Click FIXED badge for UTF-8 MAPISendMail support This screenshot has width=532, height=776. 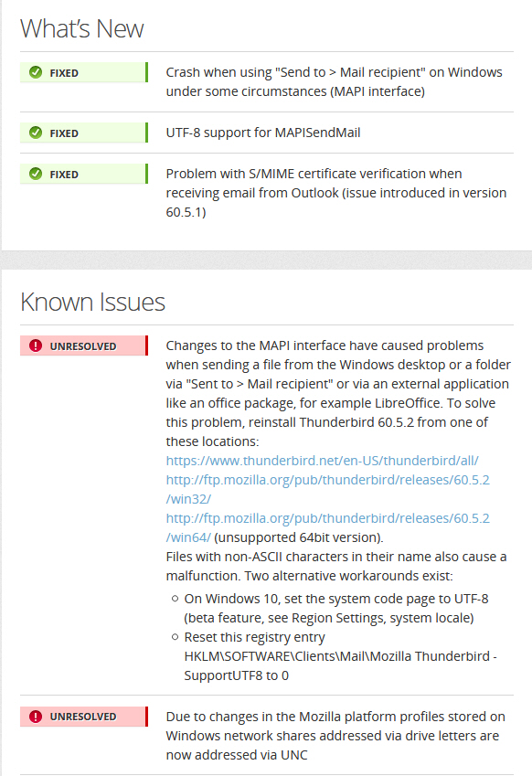click(84, 133)
